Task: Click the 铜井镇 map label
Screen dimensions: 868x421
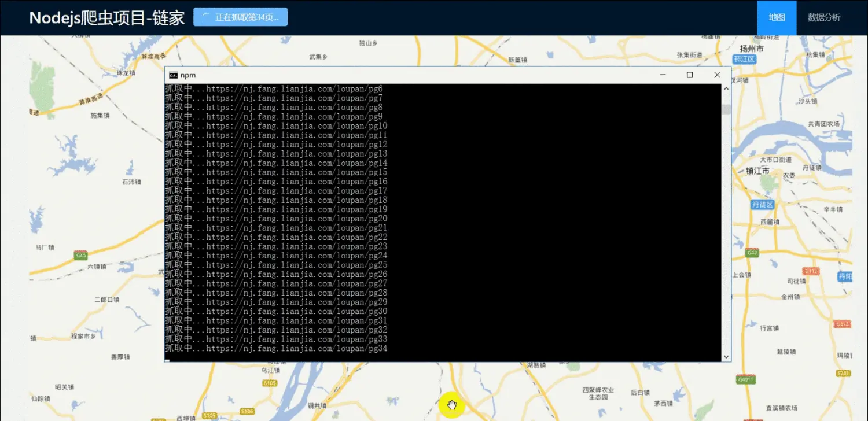Action: pos(318,405)
